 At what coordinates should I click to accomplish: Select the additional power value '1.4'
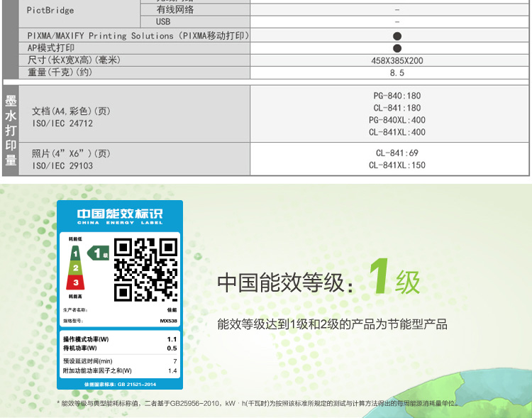point(172,370)
